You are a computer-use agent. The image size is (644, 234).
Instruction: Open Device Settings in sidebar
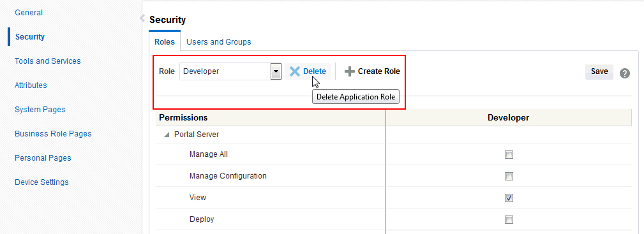(x=41, y=182)
